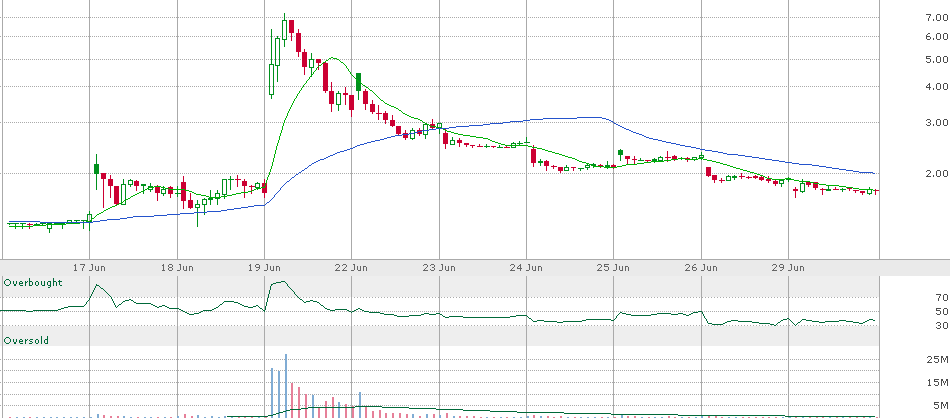
Task: Click the 15M volume axis label
Action: click(938, 382)
